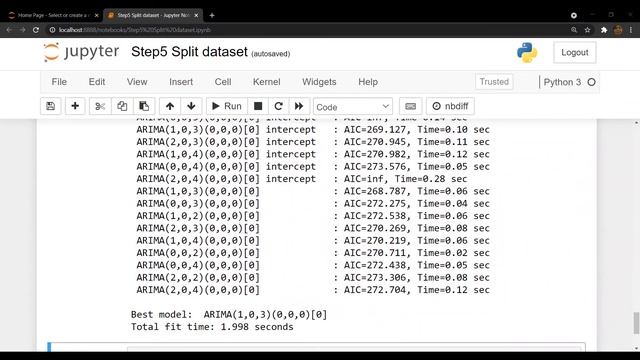640x360 pixels.
Task: Open the browser profile avatar
Action: (x=618, y=30)
